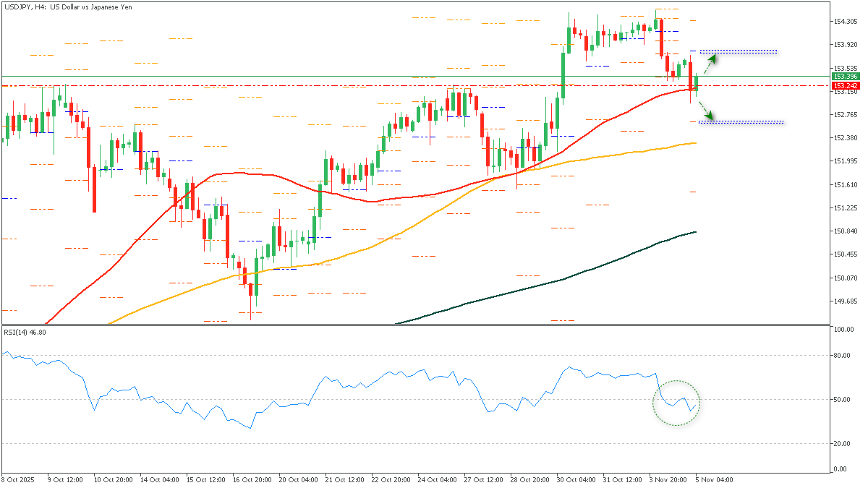Click the 5 Nov 04:00 date label
This screenshot has width=868, height=488.
point(715,479)
